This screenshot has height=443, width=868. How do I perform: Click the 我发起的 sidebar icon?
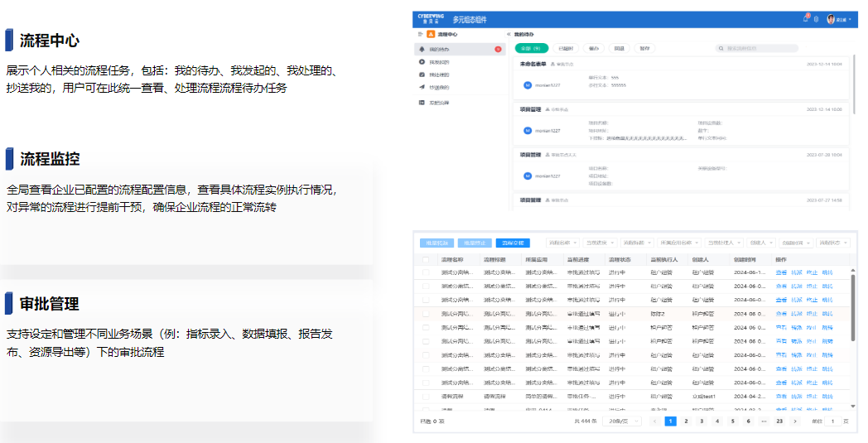tap(422, 62)
